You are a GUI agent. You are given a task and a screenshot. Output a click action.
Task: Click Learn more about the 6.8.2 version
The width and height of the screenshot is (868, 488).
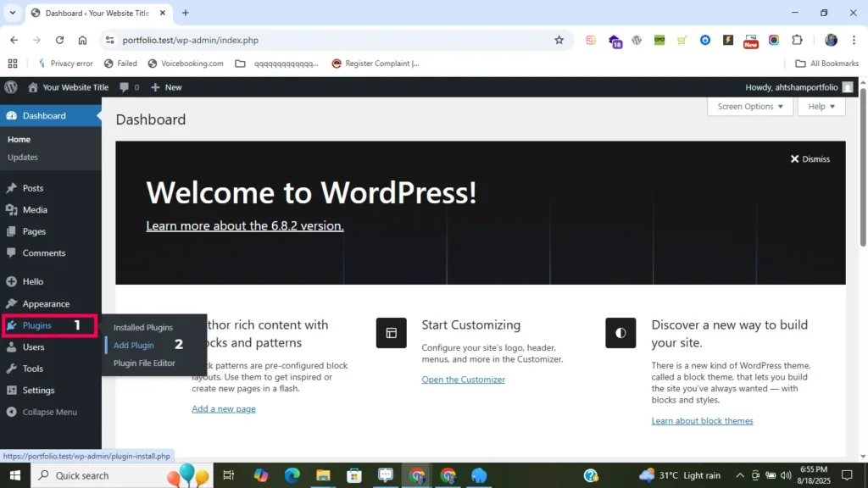point(245,226)
